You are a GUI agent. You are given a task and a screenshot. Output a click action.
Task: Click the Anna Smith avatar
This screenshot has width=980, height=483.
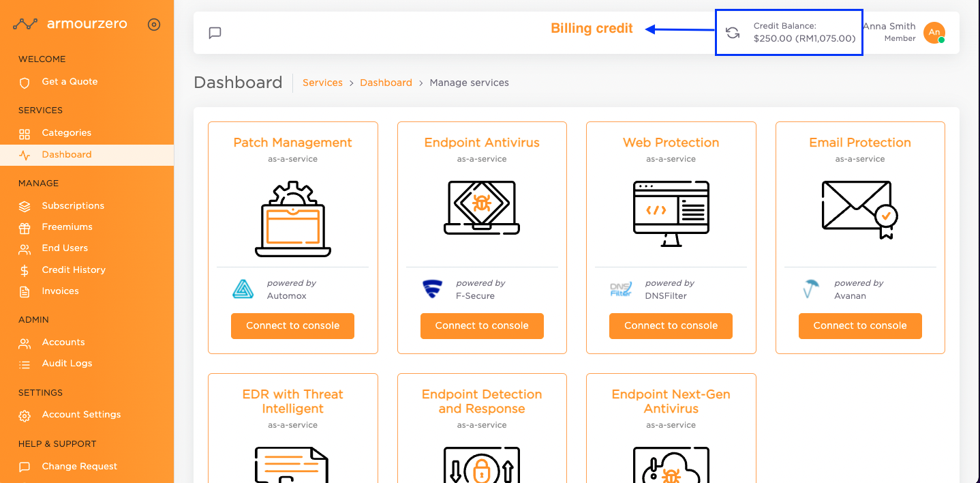[934, 33]
